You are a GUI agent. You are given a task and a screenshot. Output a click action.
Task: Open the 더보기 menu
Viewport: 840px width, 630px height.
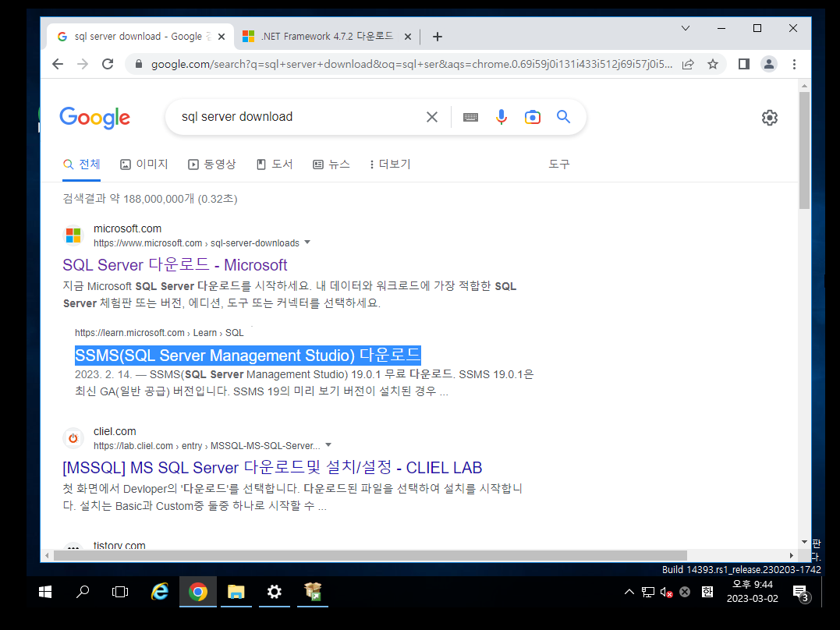[390, 165]
